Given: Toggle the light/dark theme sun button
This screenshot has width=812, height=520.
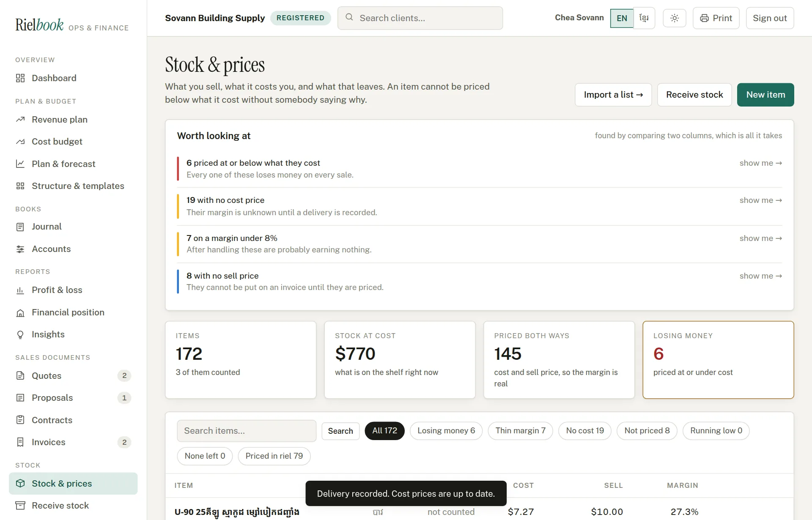Looking at the screenshot, I should click(675, 18).
